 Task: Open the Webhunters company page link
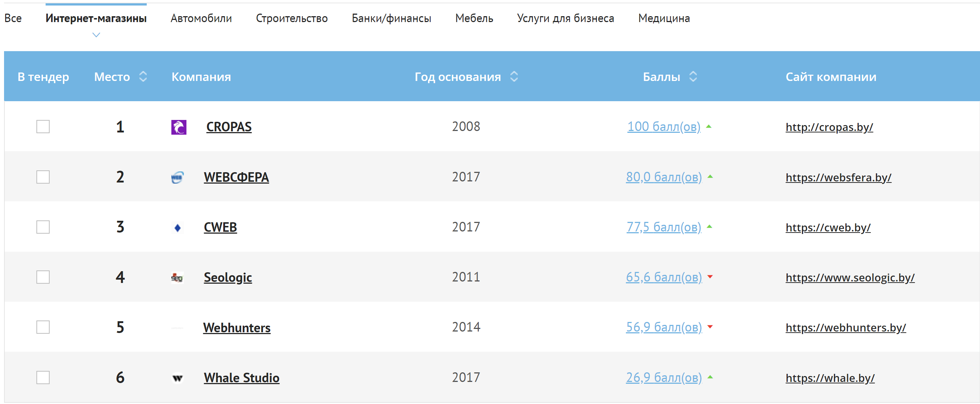[x=236, y=328]
